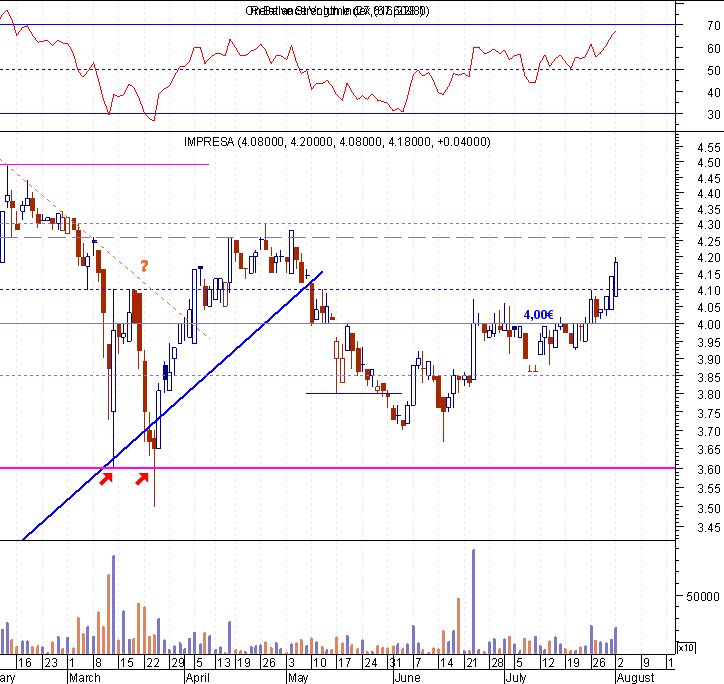
Task: Select the blue 4,00€ price label
Action: pos(538,315)
